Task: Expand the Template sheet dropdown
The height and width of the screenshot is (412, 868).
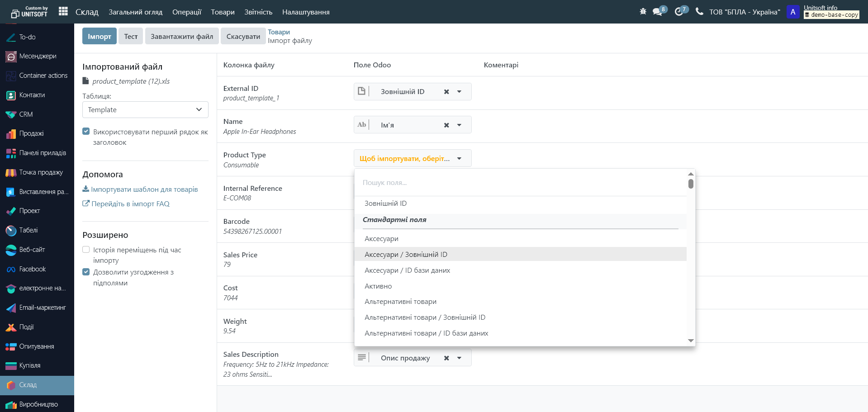Action: (145, 110)
